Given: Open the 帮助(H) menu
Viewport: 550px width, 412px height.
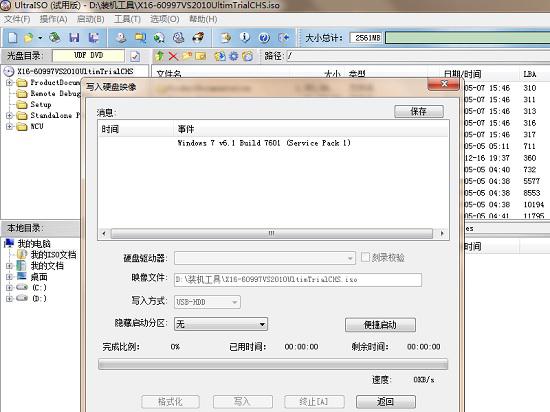Looking at the screenshot, I should [203, 19].
